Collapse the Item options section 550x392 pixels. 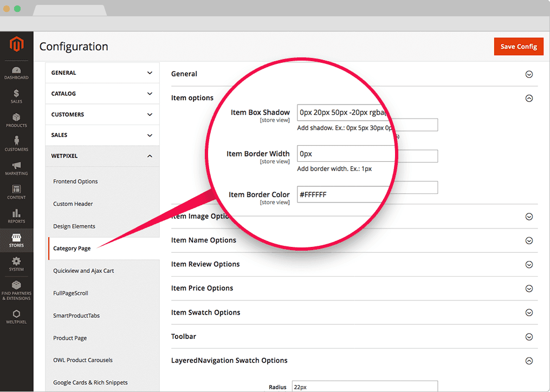(529, 98)
